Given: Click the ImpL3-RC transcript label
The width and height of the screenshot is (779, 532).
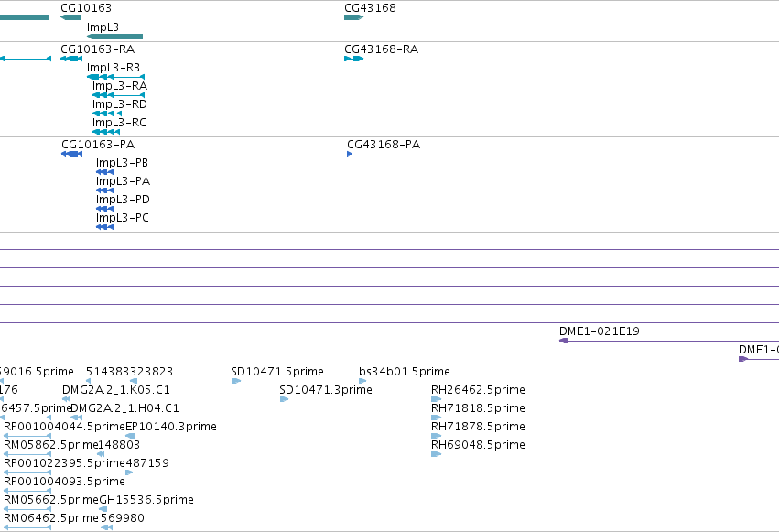Looking at the screenshot, I should coord(119,123).
